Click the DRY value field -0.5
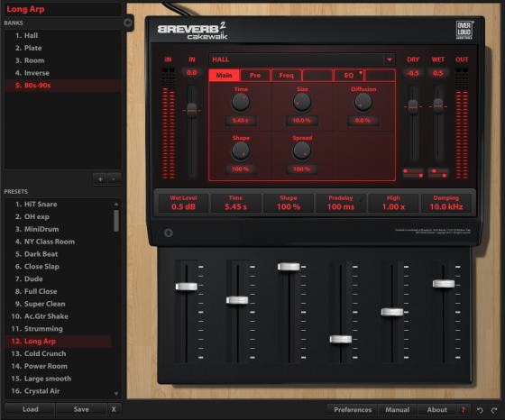Image resolution: width=505 pixels, height=420 pixels. click(x=413, y=73)
